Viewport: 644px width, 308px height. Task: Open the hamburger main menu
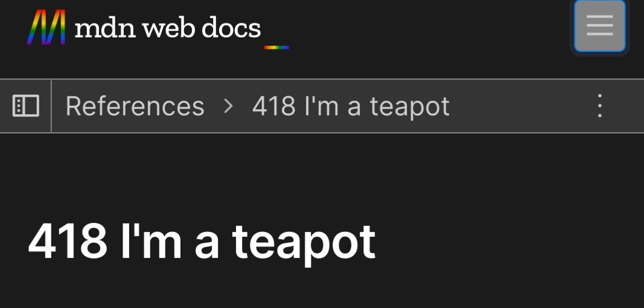pos(600,26)
